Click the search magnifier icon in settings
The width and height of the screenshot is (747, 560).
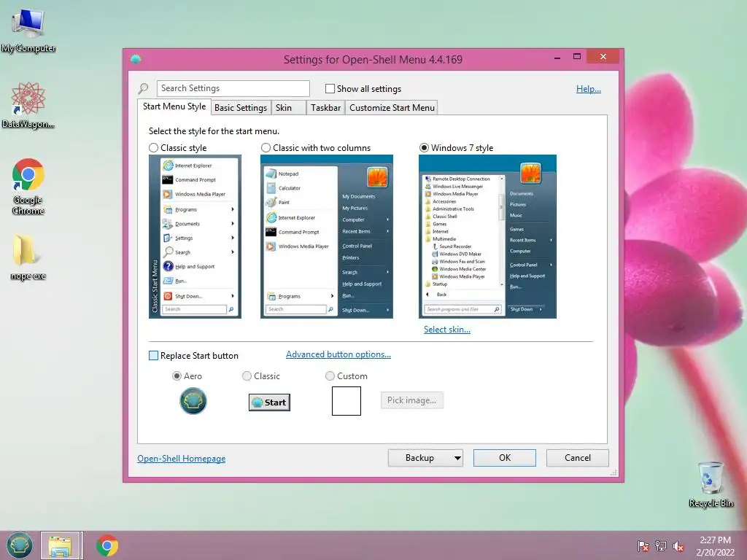144,88
